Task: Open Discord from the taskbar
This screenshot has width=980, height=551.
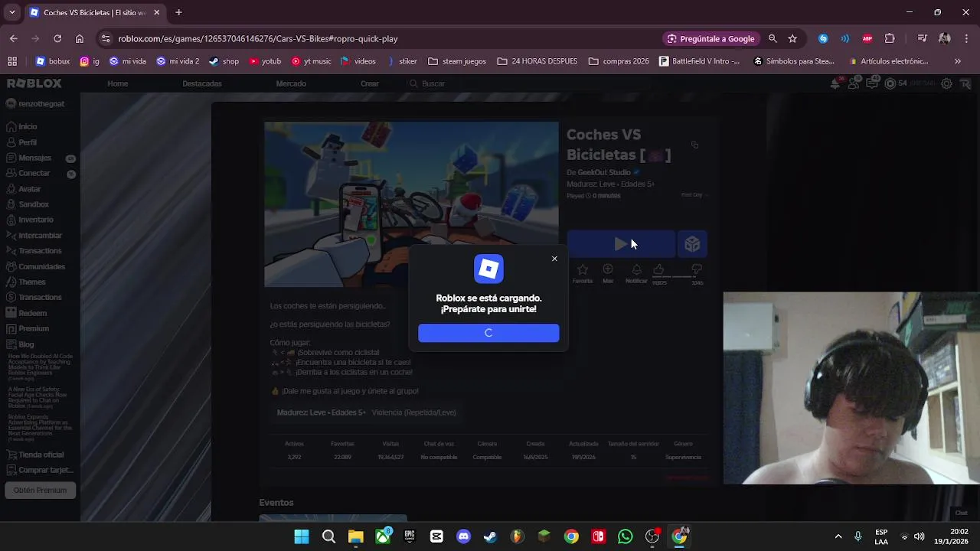Action: point(463,536)
